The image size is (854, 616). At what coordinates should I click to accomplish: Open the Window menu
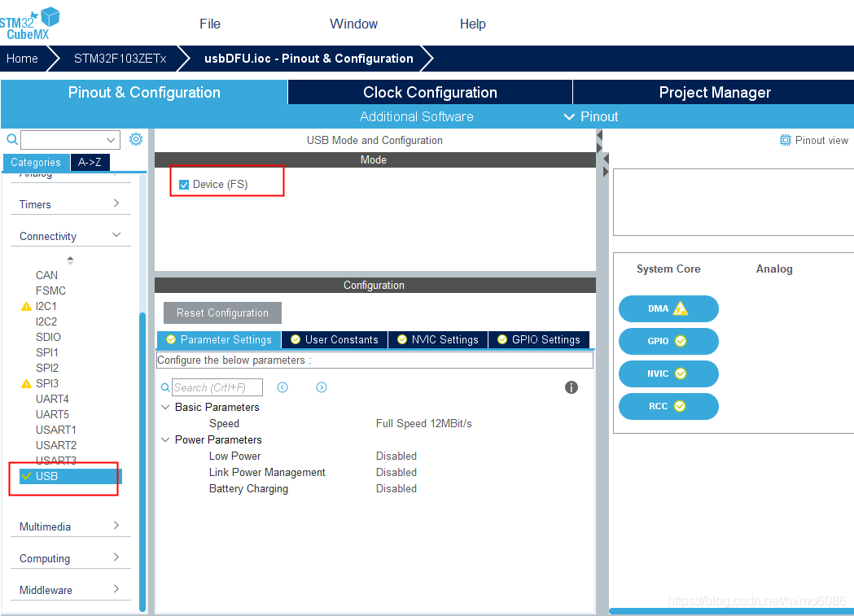click(353, 24)
